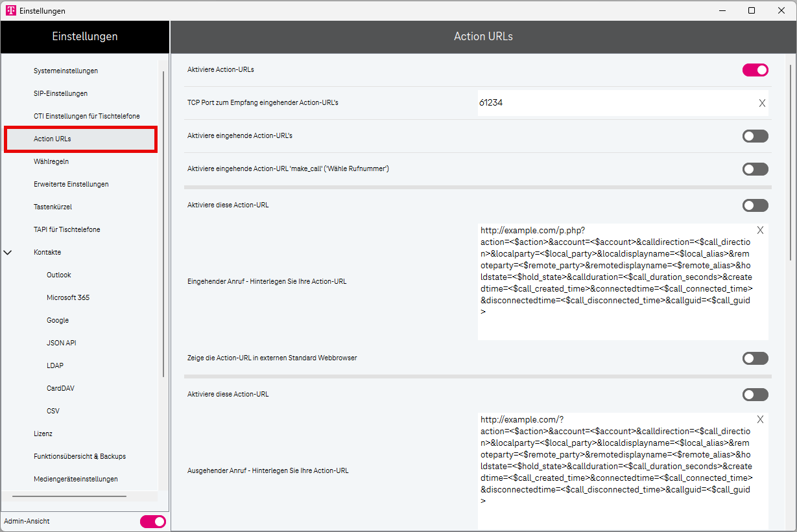Go to SIP-Einstellungen page

(x=60, y=93)
